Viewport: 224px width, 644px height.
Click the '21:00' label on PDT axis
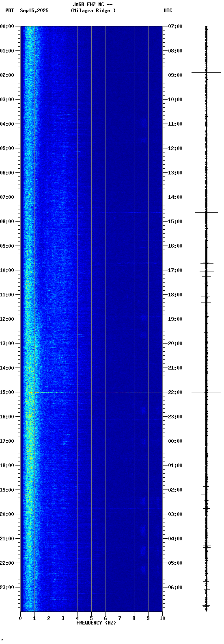[7, 539]
